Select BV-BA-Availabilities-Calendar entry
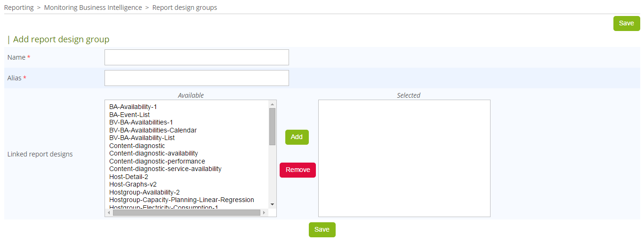Viewport: 644px width, 242px height. (x=153, y=130)
